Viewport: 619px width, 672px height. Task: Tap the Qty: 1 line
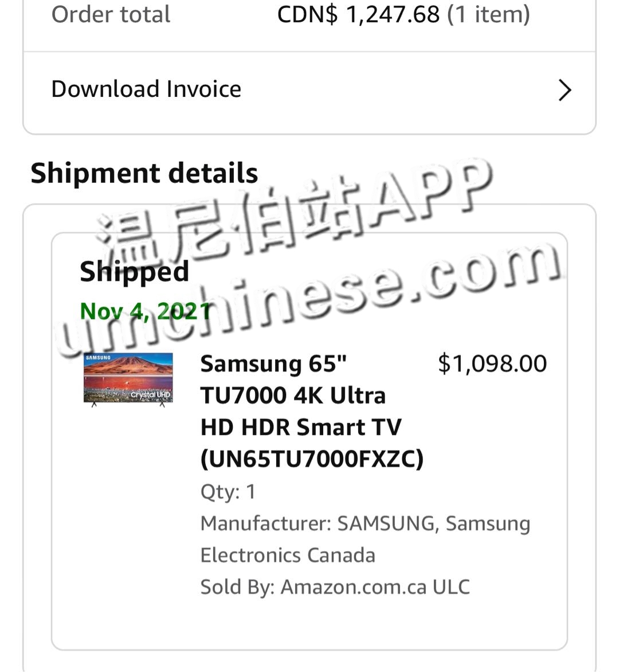tap(228, 492)
